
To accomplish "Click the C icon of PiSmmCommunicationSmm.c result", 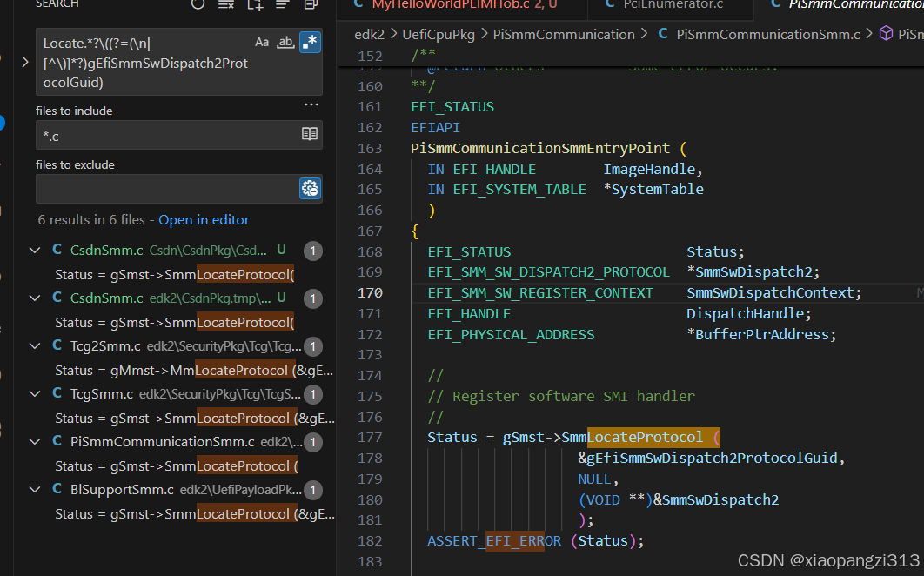I will coord(57,441).
